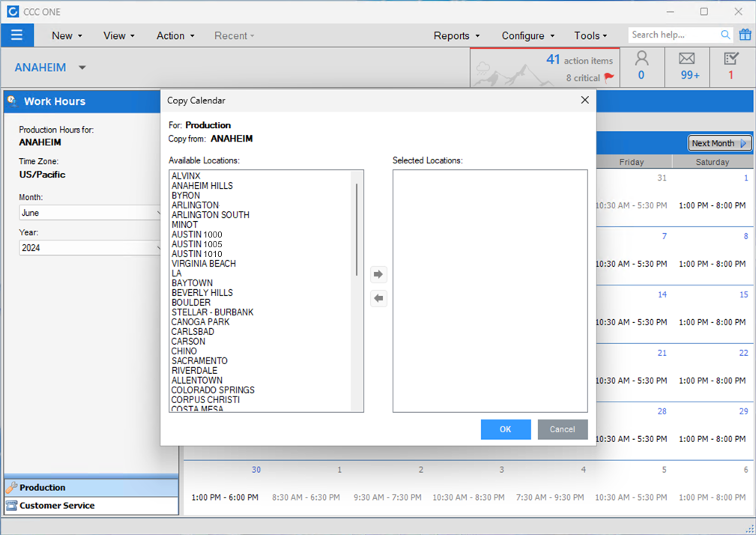
Task: Select CHINO location
Action: [x=184, y=351]
